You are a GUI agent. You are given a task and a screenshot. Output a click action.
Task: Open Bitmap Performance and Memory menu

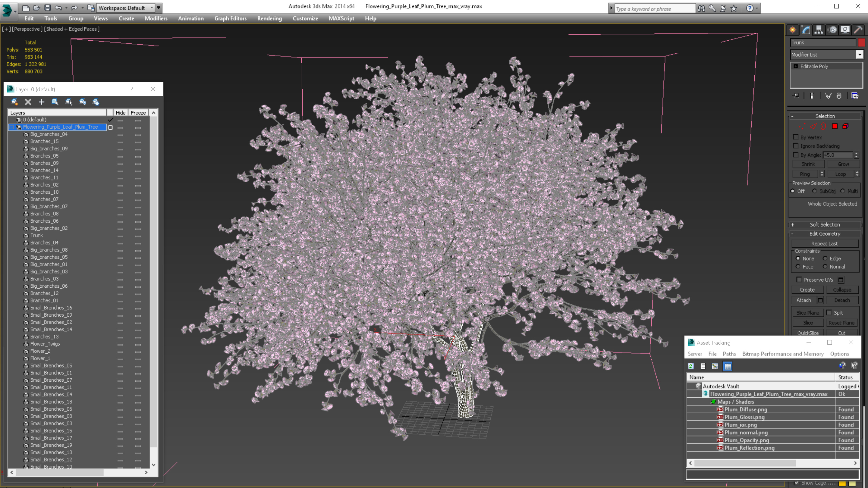point(783,354)
